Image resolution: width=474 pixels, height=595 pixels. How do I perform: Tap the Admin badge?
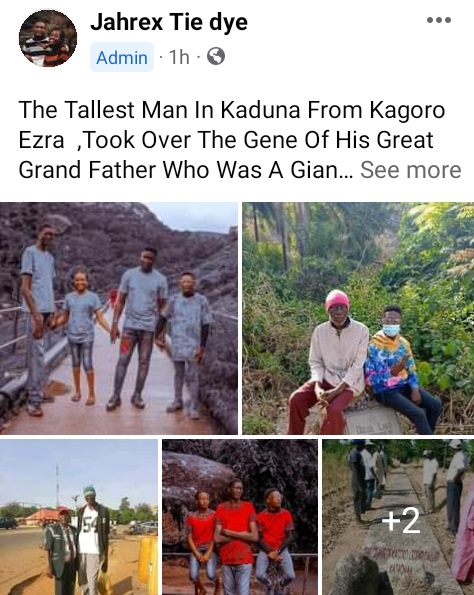122,58
